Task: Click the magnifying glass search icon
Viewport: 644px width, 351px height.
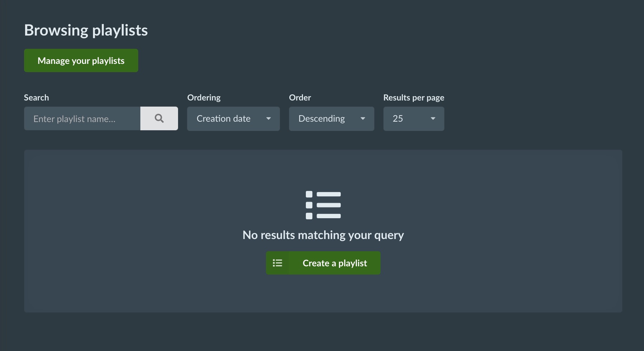Action: (x=159, y=118)
